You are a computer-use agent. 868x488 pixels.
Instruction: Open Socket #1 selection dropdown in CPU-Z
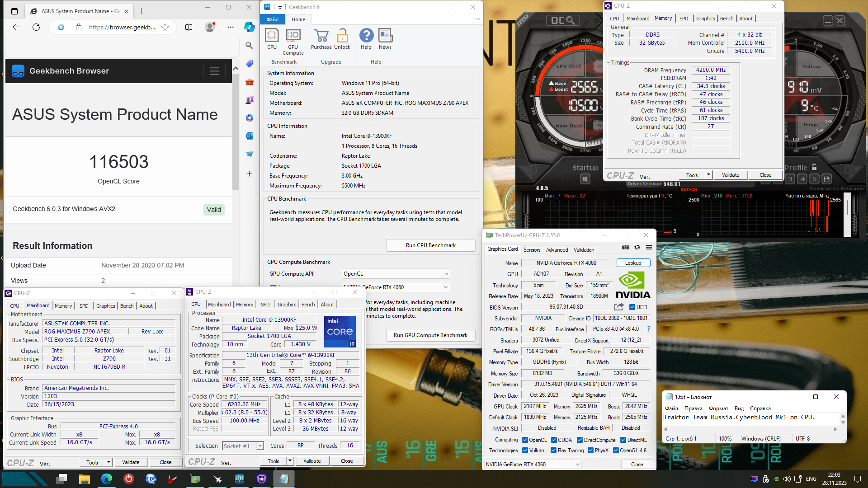point(243,446)
